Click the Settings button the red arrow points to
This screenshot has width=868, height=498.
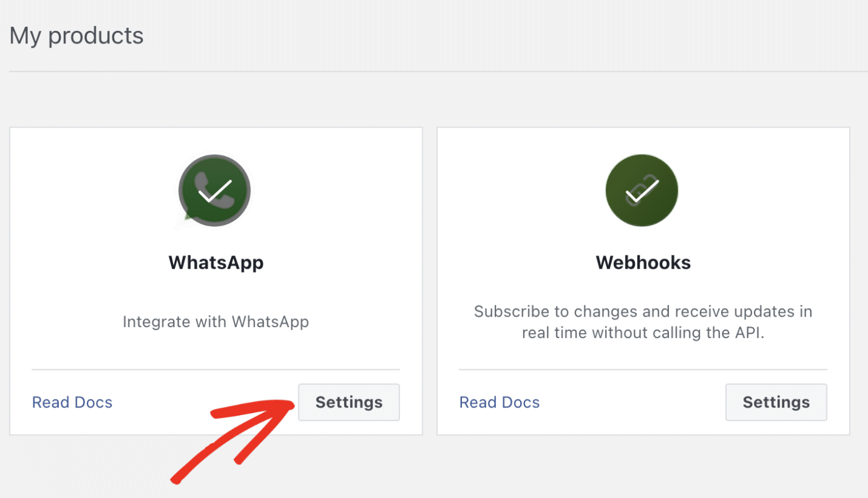[348, 402]
